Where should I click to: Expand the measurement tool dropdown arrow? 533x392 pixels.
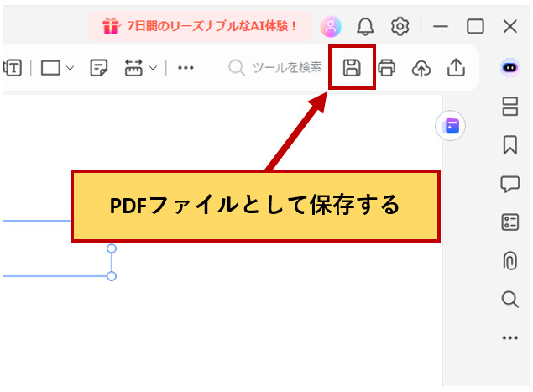(154, 68)
